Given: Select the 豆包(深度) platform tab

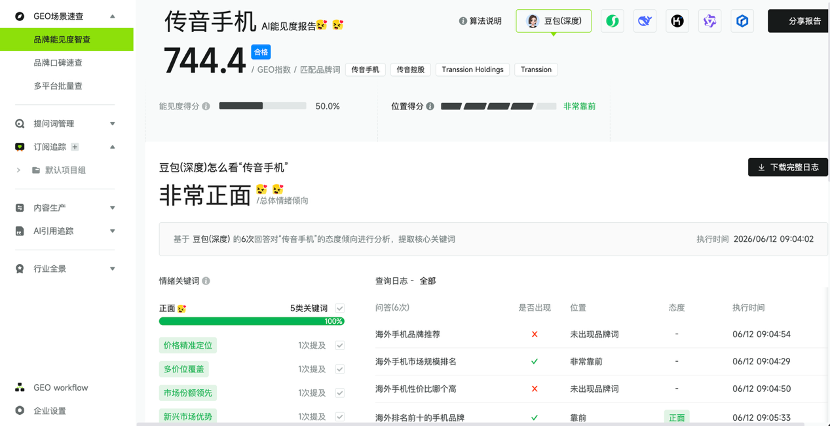Looking at the screenshot, I should (x=554, y=21).
